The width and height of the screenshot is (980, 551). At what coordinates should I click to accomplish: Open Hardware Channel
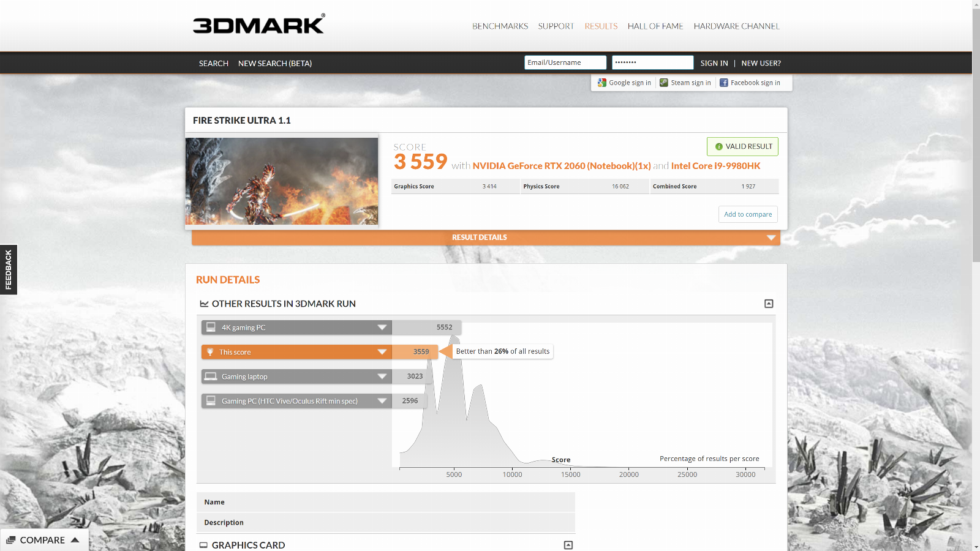[737, 26]
